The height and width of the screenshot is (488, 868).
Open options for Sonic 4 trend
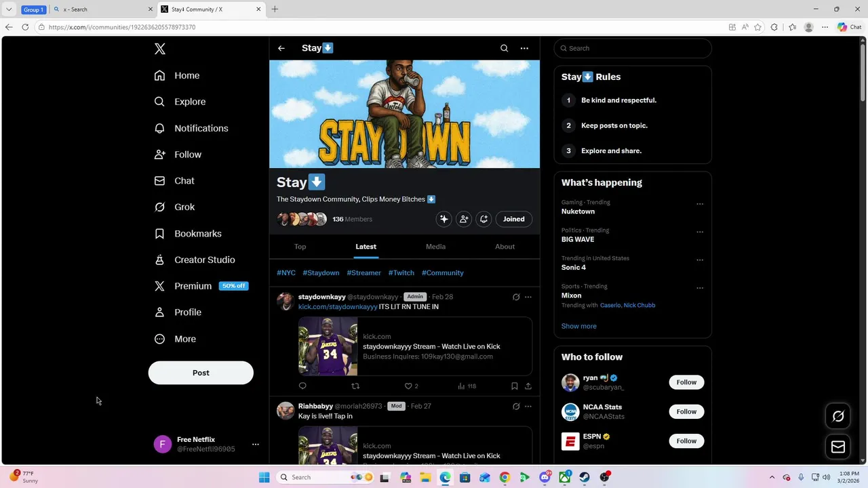pos(700,260)
